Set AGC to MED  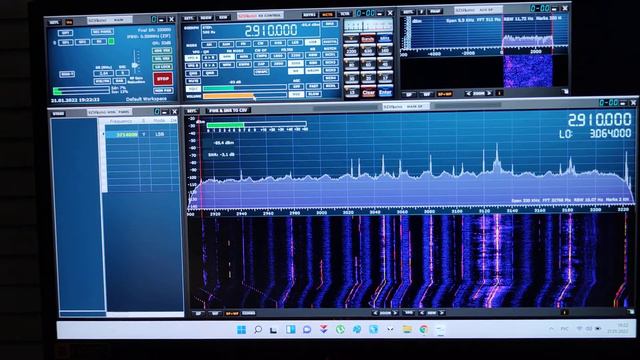click(296, 94)
